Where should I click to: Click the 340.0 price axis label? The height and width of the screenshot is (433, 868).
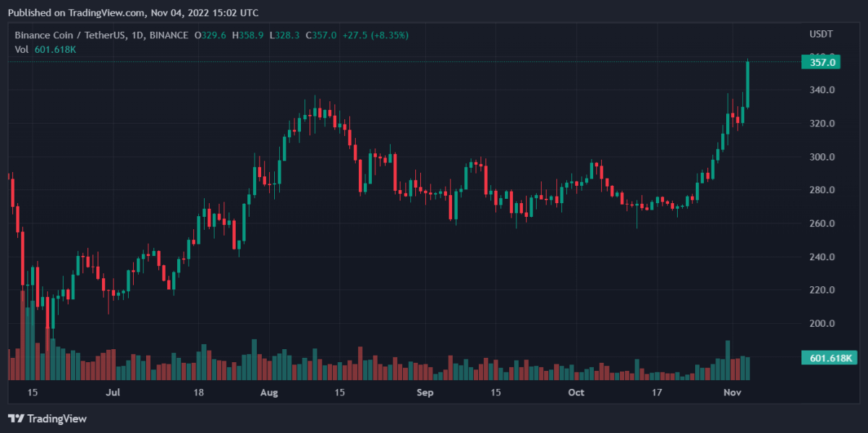(822, 90)
